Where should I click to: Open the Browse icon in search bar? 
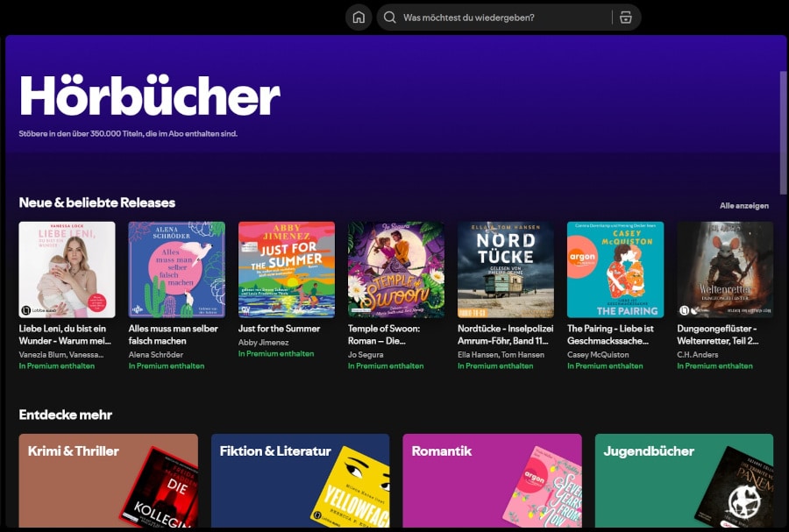pos(625,18)
